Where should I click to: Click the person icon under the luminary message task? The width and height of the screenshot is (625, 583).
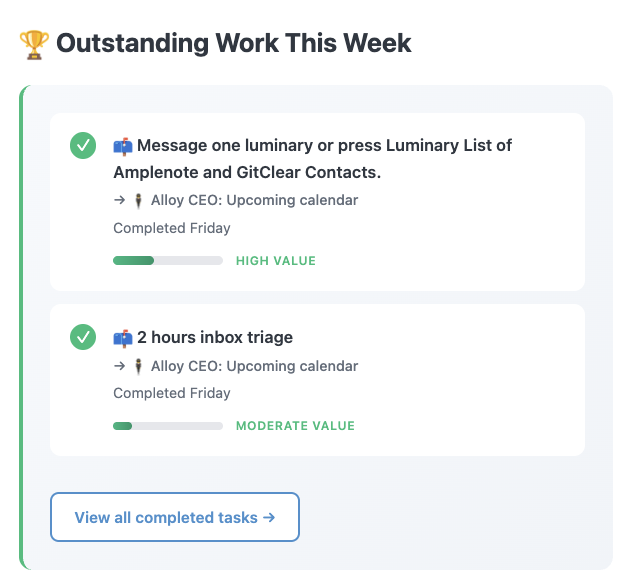point(139,200)
